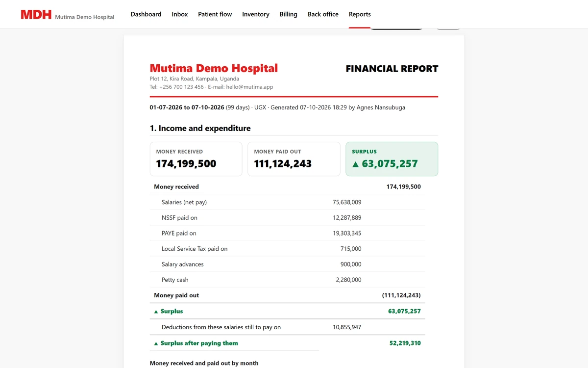Click the '1. Income and expenditure' heading

tap(200, 128)
